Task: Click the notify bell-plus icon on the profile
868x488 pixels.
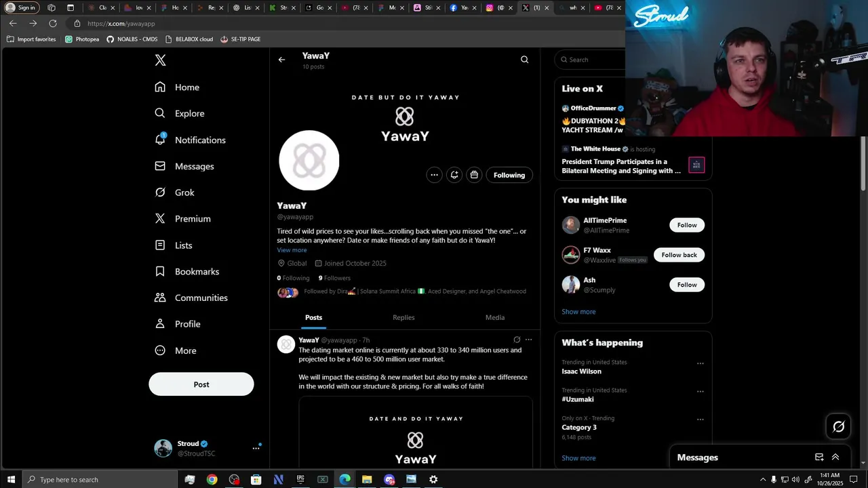Action: (x=454, y=175)
